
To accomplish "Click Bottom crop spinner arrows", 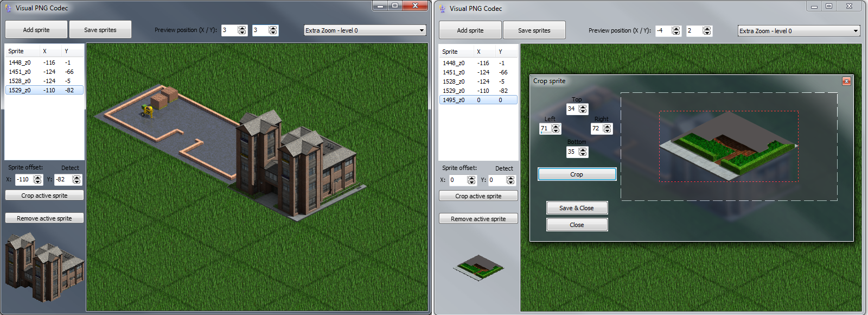I will click(x=583, y=152).
